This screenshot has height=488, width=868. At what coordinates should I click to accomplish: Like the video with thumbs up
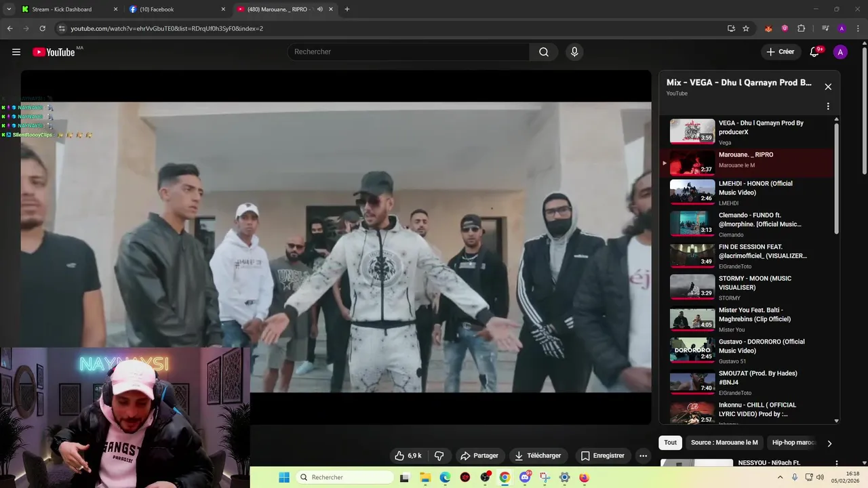click(410, 455)
